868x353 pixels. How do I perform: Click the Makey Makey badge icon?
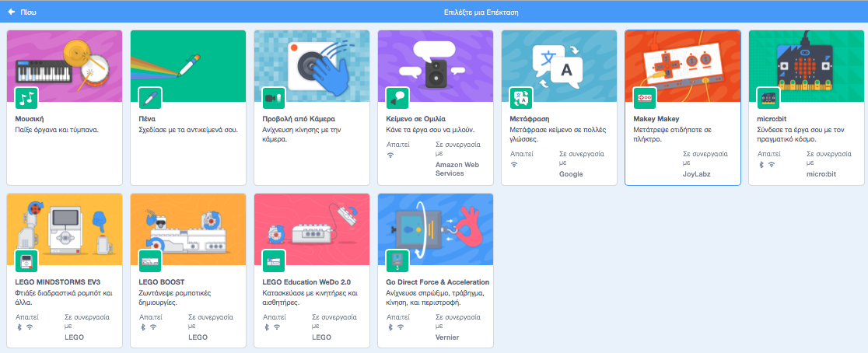point(646,98)
